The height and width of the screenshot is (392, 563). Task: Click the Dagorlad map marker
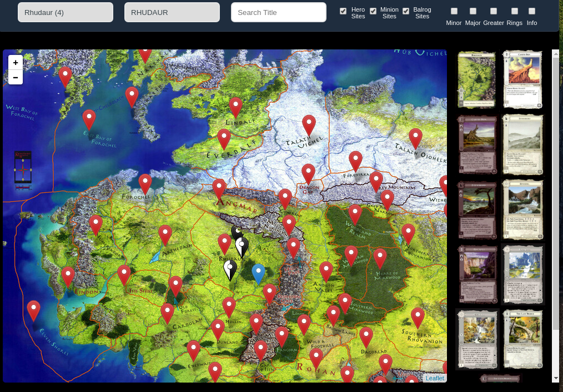coord(366,336)
